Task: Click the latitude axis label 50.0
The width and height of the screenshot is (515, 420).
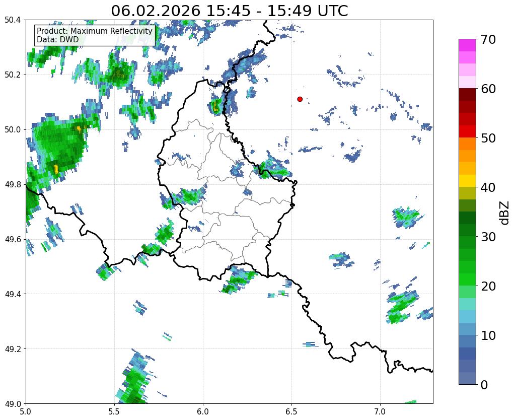Action: click(x=13, y=130)
